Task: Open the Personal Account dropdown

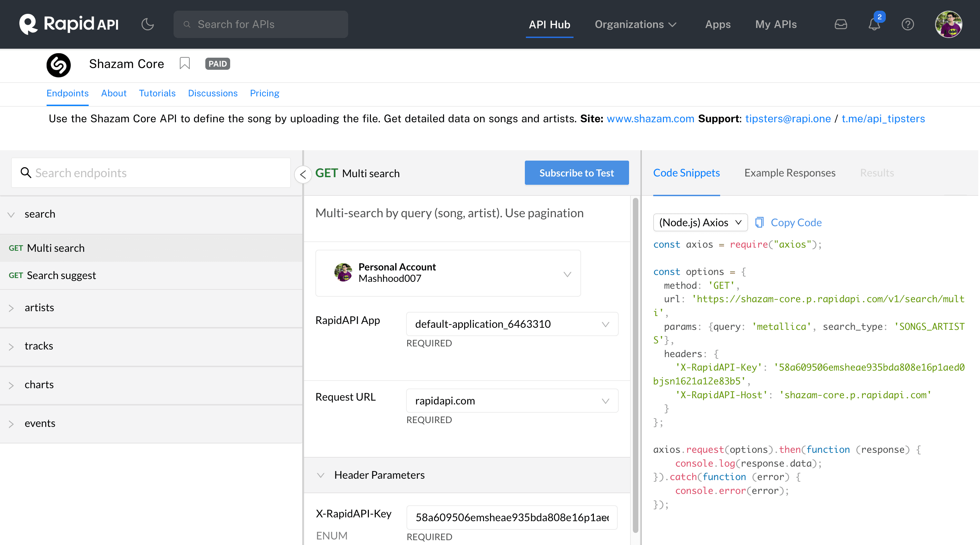Action: point(448,273)
